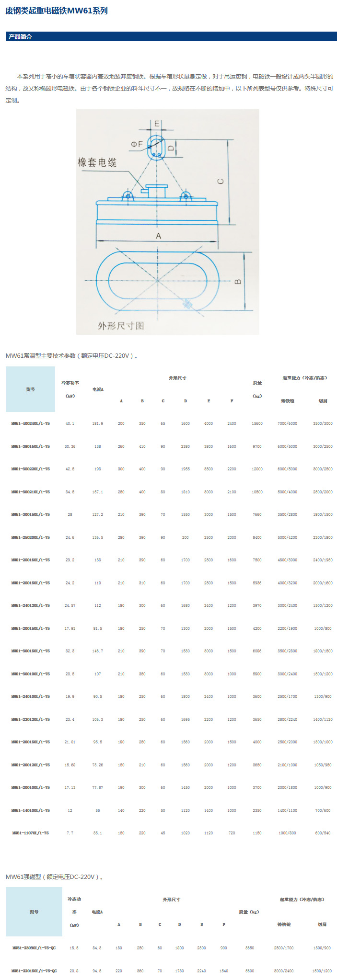Click the MW61-140100L/1-75 model entry
The height and width of the screenshot is (980, 337).
pos(31,810)
